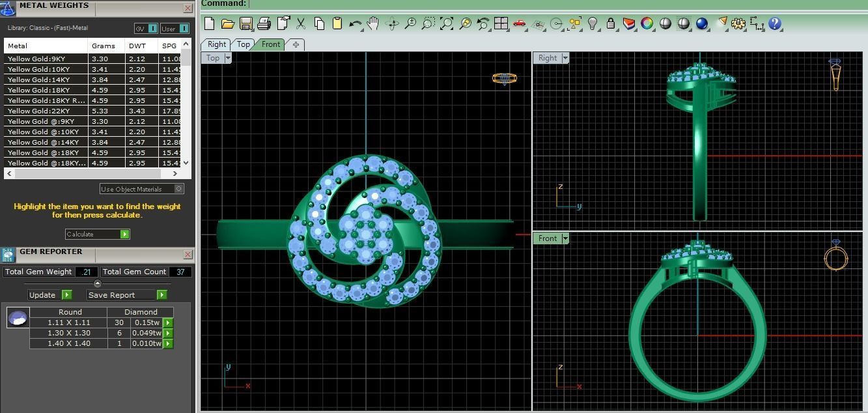Toggle the GV library switch
Image resolution: width=868 pixels, height=413 pixels.
pos(146,29)
